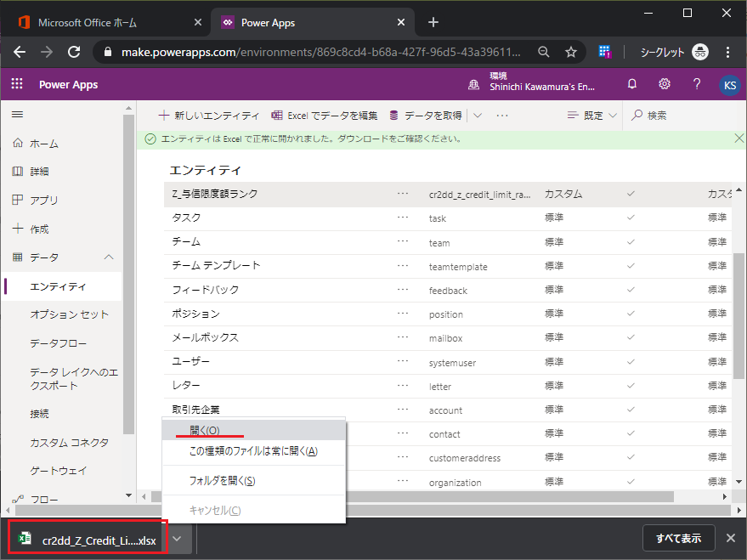Open オプション セット in the sidebar
Viewport: 747px width, 560px height.
70,314
